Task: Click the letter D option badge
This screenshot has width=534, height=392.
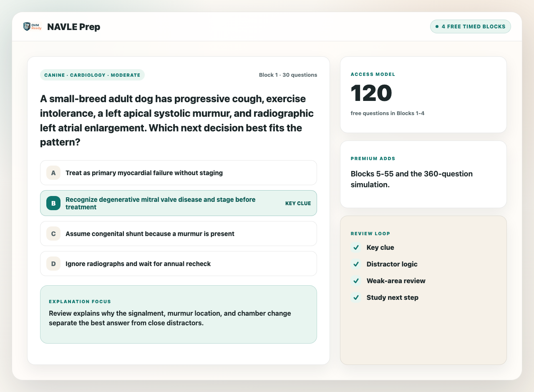Action: coord(53,264)
